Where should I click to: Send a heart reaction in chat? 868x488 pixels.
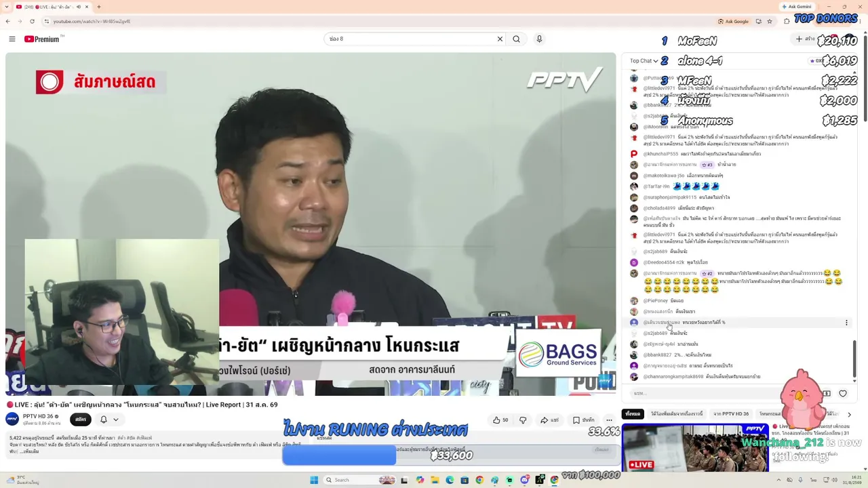[843, 393]
